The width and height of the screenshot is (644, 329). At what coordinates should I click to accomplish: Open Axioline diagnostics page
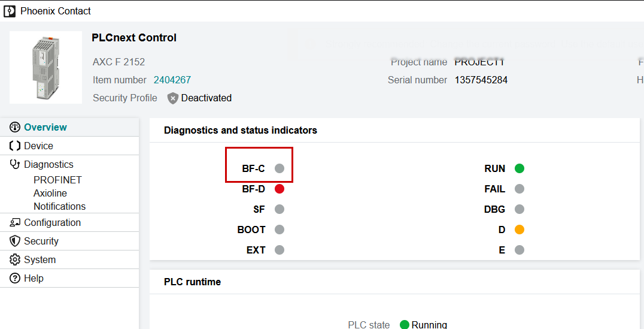click(x=50, y=193)
